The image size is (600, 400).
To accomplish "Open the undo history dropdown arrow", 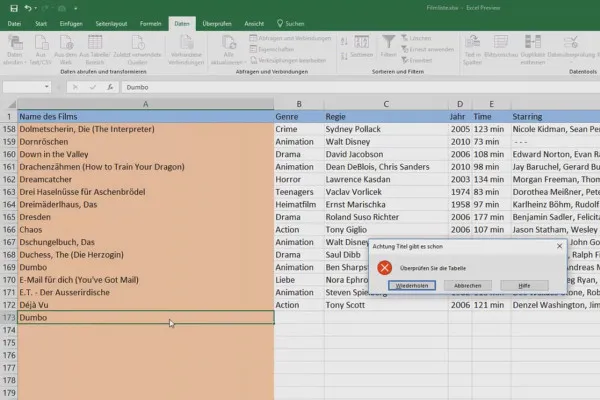I will pos(36,8).
